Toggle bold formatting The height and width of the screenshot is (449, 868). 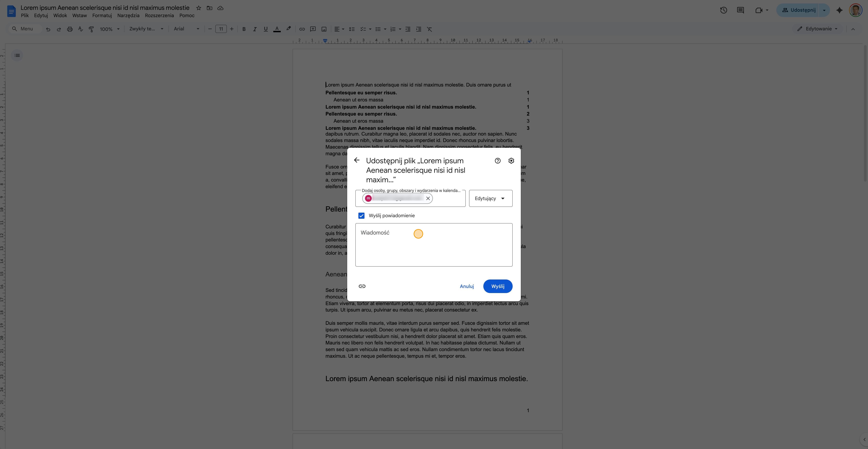pos(244,29)
